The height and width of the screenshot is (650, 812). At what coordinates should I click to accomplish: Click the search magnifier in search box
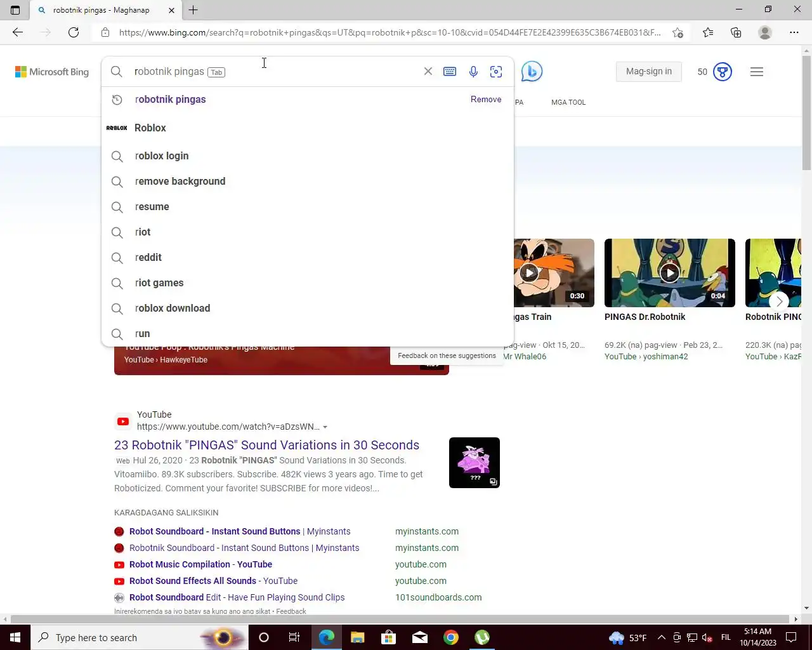click(117, 72)
